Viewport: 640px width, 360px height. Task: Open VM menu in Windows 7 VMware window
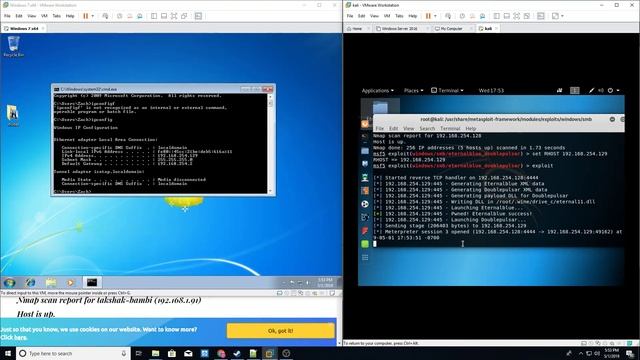44,16
